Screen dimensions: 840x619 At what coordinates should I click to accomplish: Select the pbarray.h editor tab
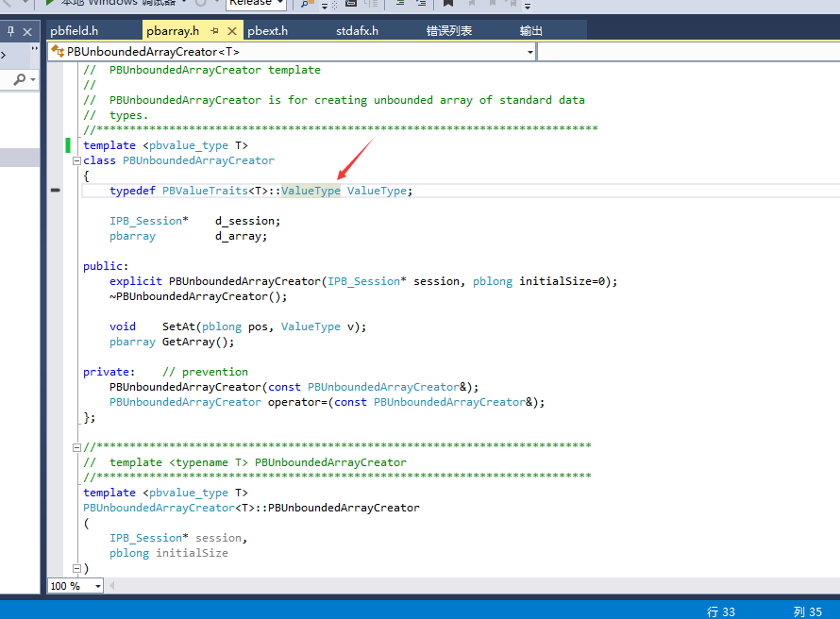point(173,31)
